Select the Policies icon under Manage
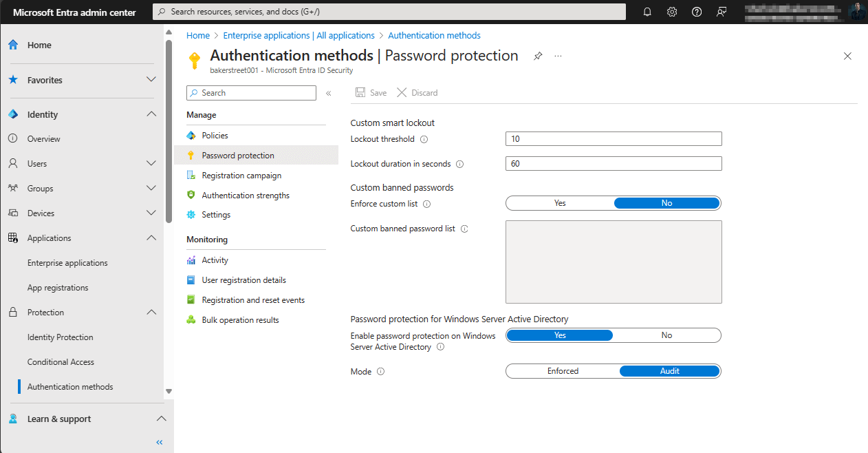The image size is (868, 453). click(x=191, y=135)
